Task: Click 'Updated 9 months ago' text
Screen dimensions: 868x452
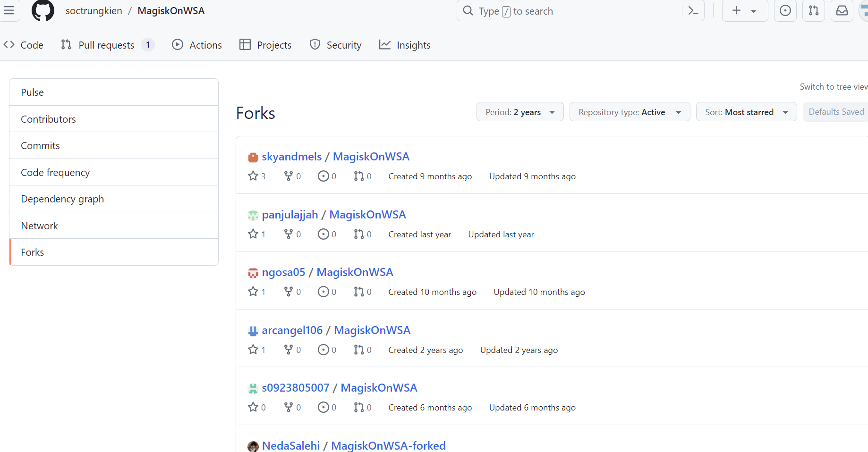Action: click(x=532, y=176)
